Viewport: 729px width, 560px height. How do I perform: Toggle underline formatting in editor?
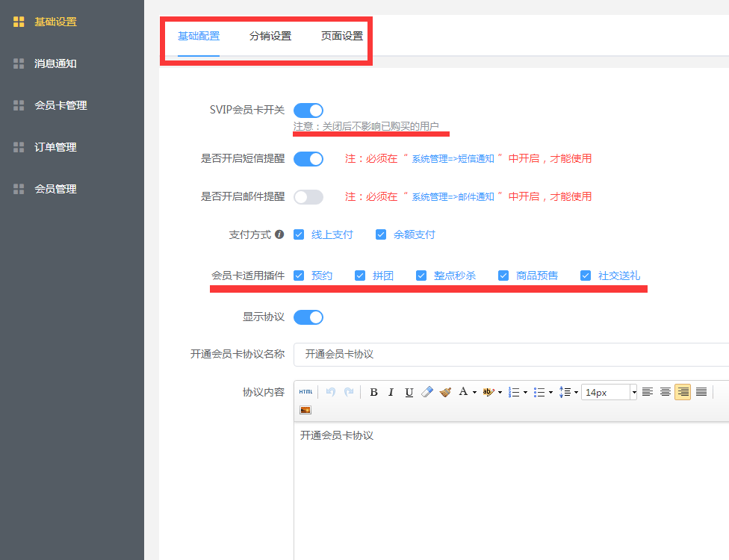pos(409,392)
